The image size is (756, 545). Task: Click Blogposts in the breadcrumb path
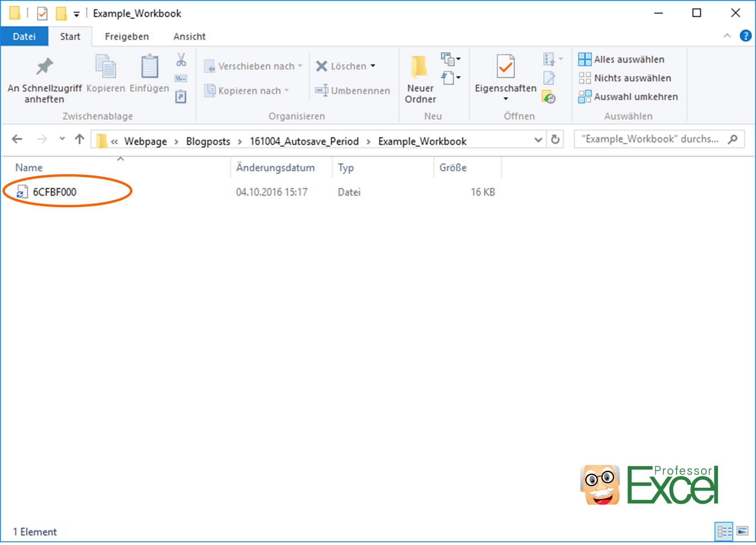208,141
